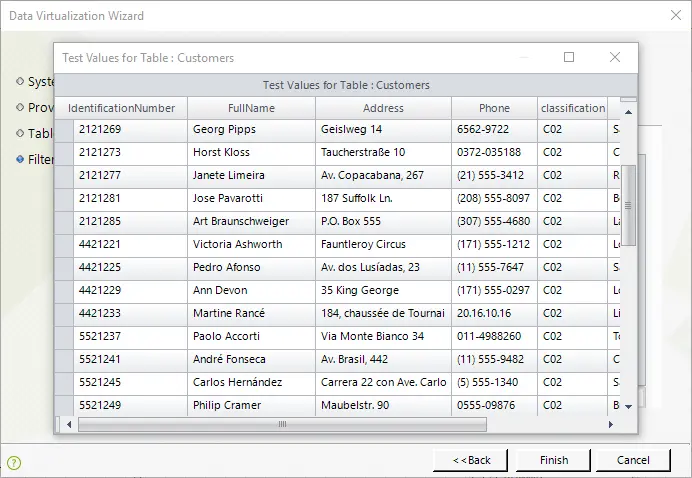This screenshot has height=478, width=692.
Task: Click cell 4421225
Action: click(130, 268)
